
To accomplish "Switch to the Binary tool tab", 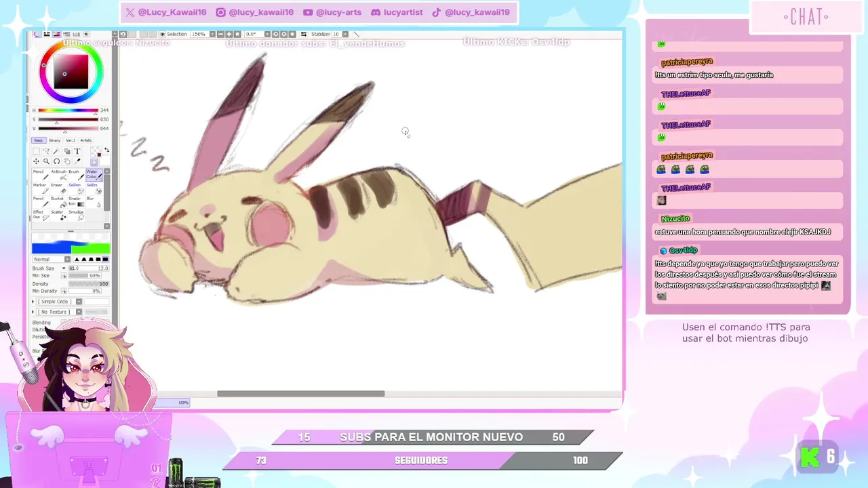I will [x=55, y=140].
